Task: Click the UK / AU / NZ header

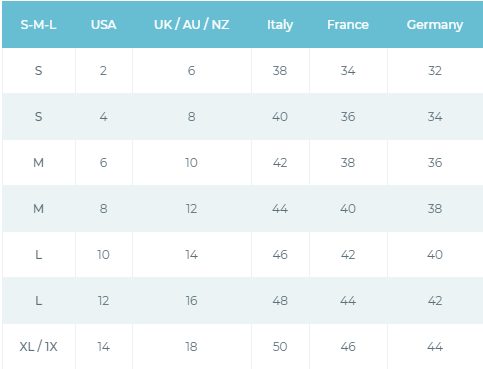Action: point(192,25)
